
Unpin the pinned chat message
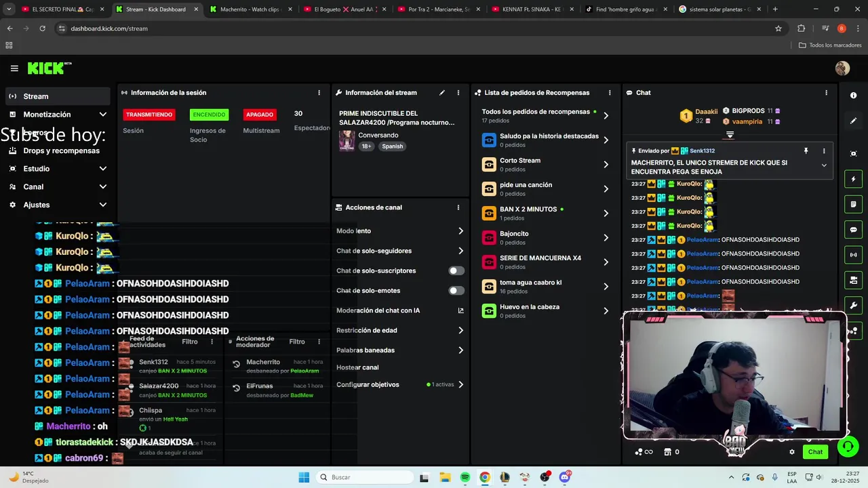pos(806,151)
